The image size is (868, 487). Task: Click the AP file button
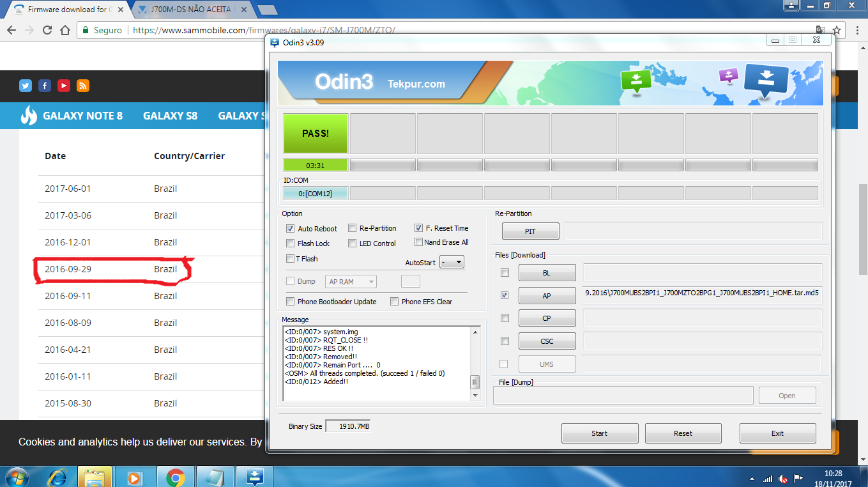(x=547, y=296)
